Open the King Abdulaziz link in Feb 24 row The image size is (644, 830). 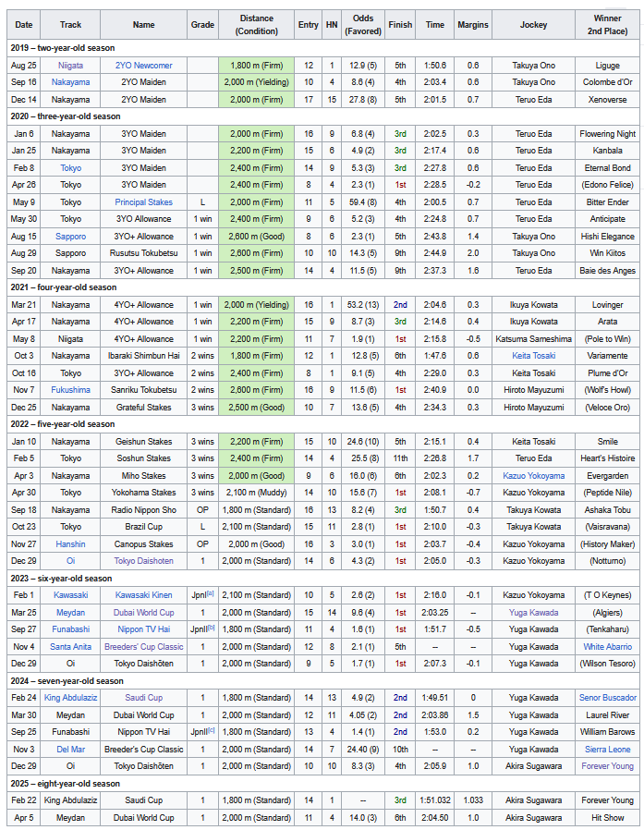coord(70,698)
